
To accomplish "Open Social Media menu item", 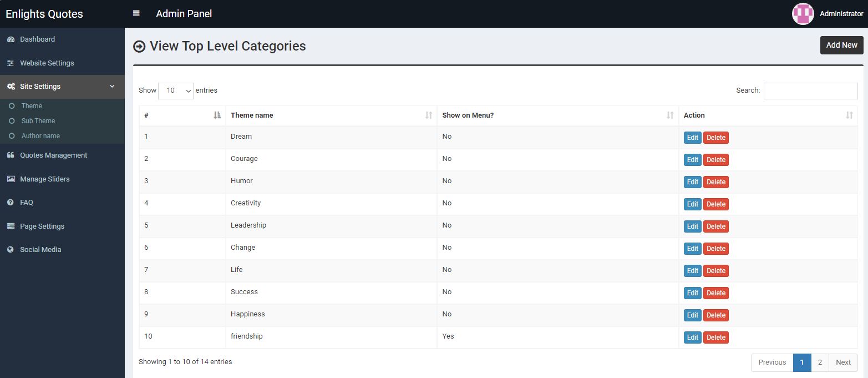I will point(62,250).
